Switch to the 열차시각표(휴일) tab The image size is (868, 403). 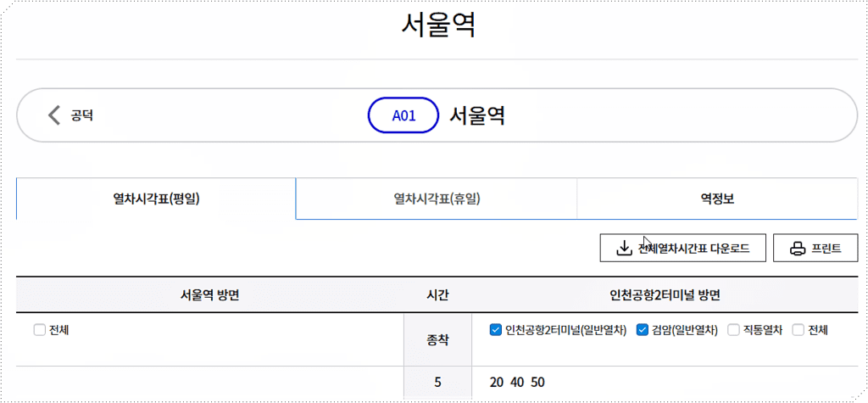point(437,199)
